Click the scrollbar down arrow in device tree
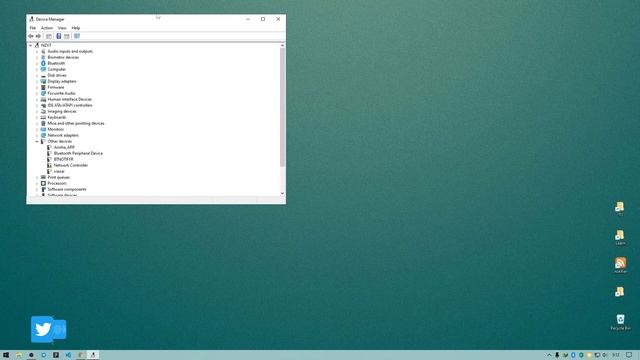The height and width of the screenshot is (360, 640). (x=282, y=193)
